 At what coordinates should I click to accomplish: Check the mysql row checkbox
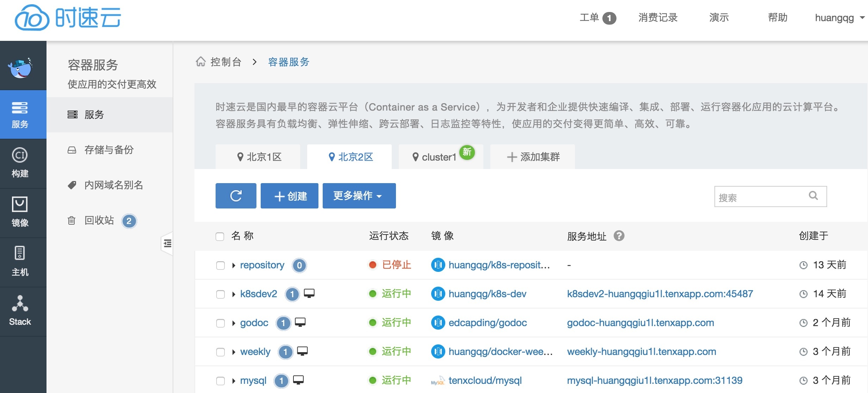[221, 381]
